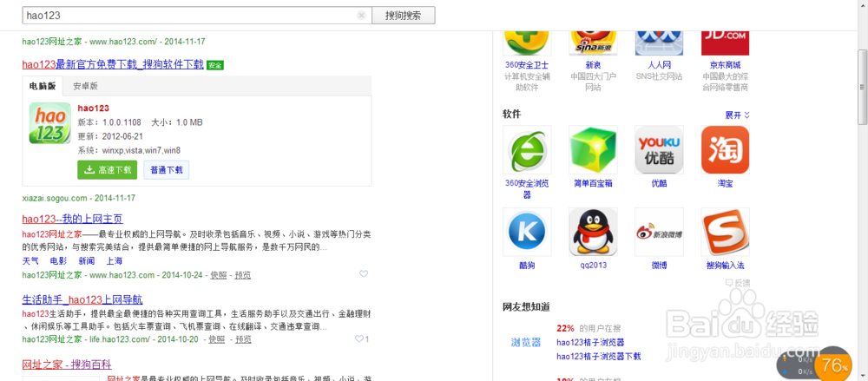
Task: Click the green 高速下载 button
Action: 108,170
